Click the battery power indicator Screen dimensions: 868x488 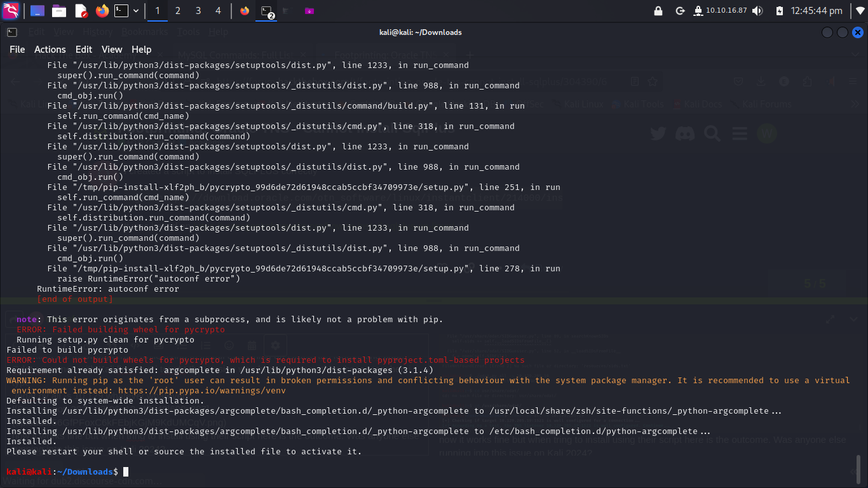(x=780, y=11)
